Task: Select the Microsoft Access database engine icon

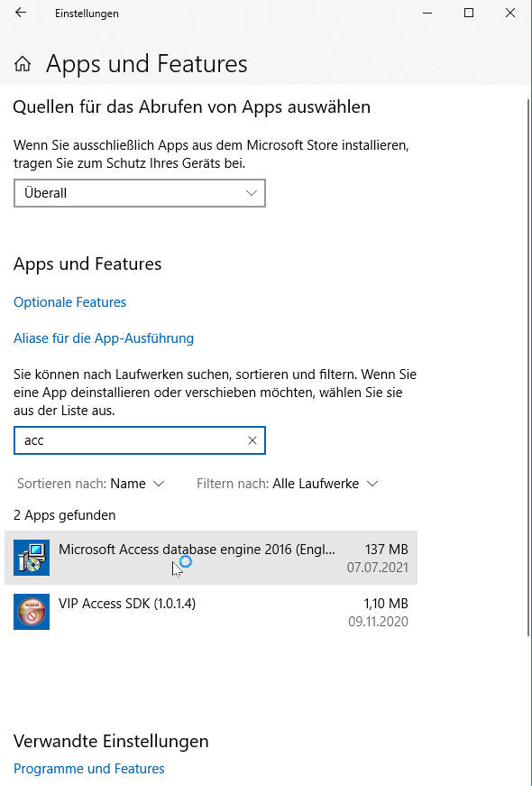Action: point(32,558)
